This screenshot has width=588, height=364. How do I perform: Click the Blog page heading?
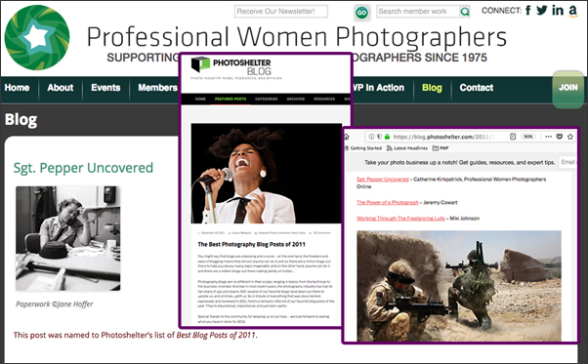[x=21, y=120]
